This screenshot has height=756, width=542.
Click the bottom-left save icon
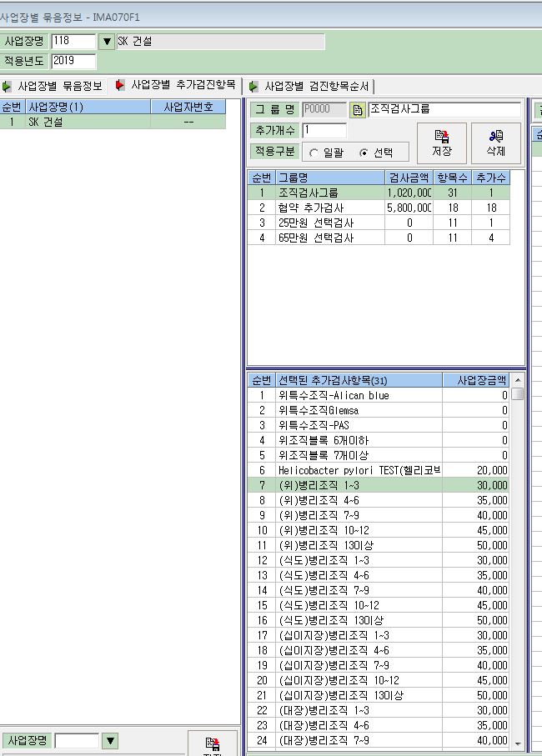click(x=212, y=743)
